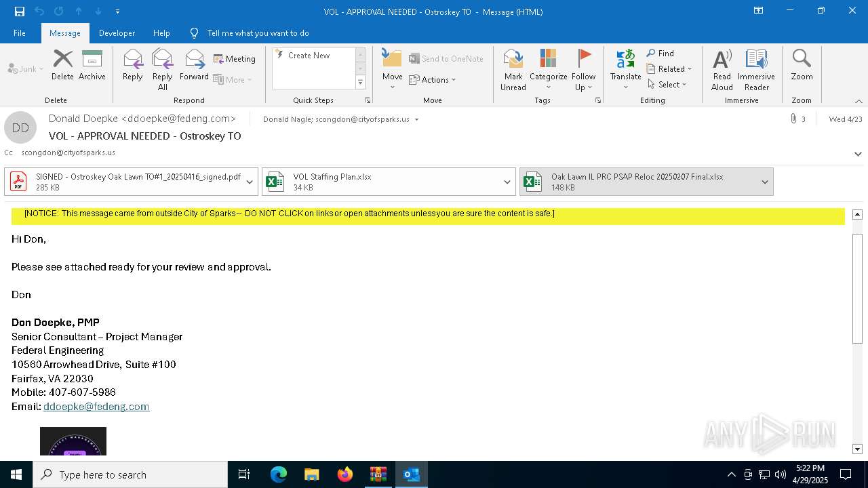This screenshot has height=488, width=868.
Task: Click message scrollbar up arrow
Action: pos(857,214)
